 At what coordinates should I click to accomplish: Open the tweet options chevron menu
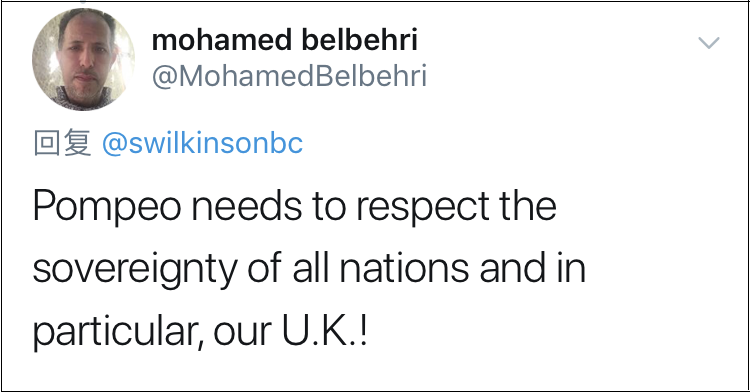pos(709,43)
